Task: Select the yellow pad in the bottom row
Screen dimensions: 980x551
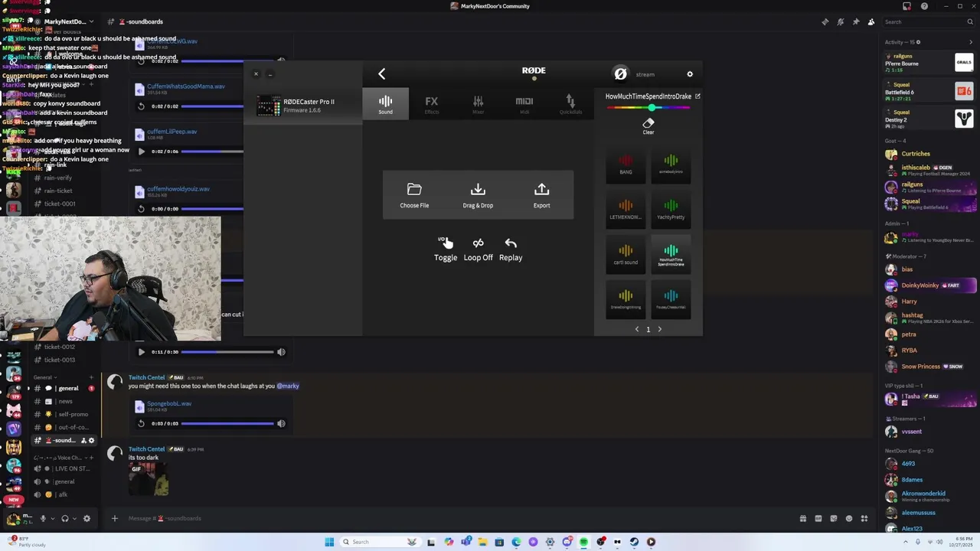Action: 626,299
